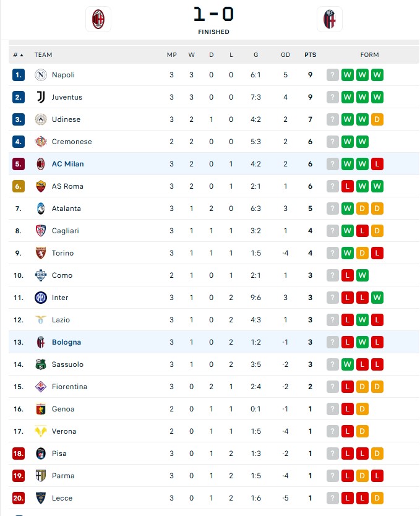
Task: Open AC Milan crest in match header
Action: (98, 19)
